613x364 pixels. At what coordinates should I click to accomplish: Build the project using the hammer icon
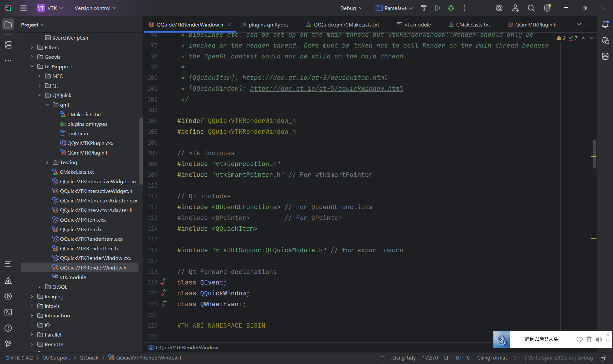[423, 8]
